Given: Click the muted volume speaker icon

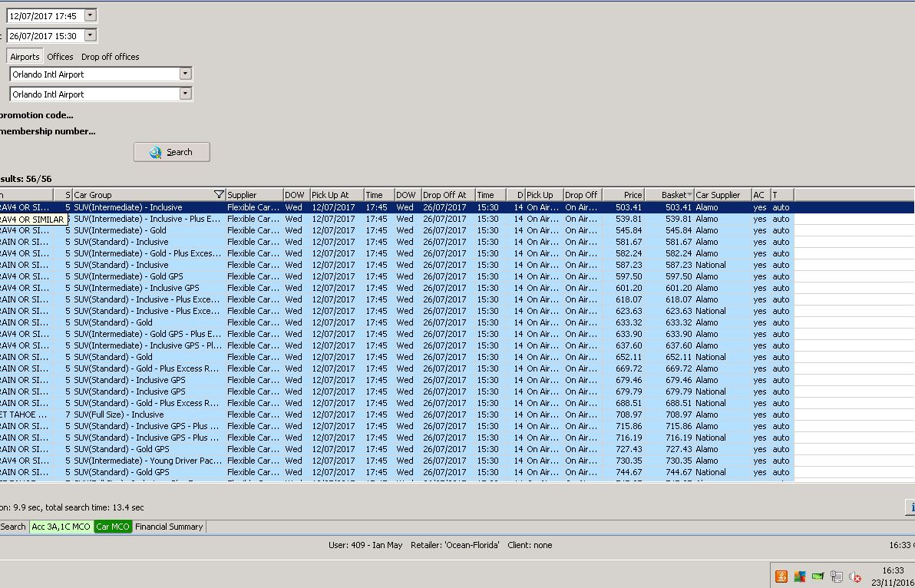Looking at the screenshot, I should pyautogui.click(x=855, y=576).
